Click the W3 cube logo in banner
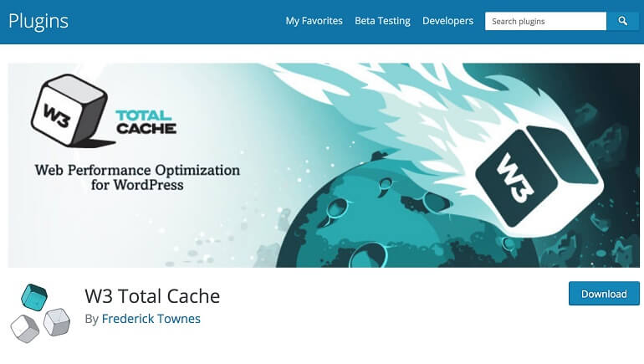644x364 pixels. point(69,110)
